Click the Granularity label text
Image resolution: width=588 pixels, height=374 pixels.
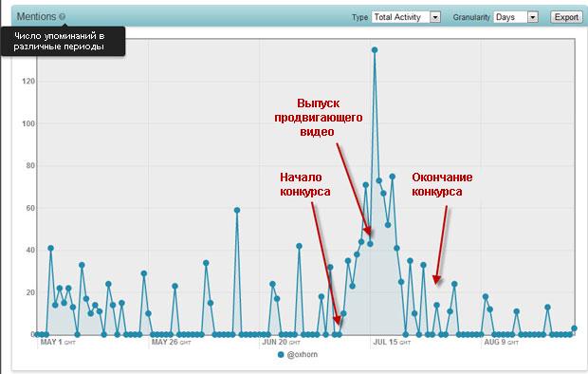pyautogui.click(x=471, y=17)
